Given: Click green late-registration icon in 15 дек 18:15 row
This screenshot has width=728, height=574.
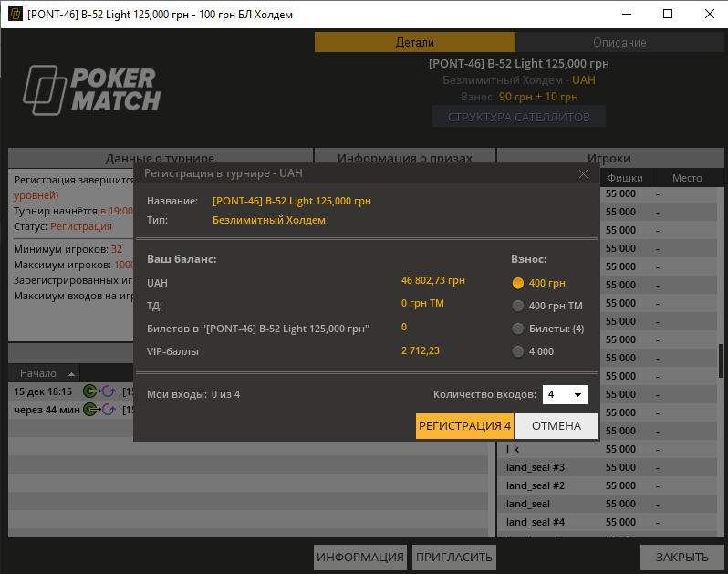Looking at the screenshot, I should click(91, 391).
